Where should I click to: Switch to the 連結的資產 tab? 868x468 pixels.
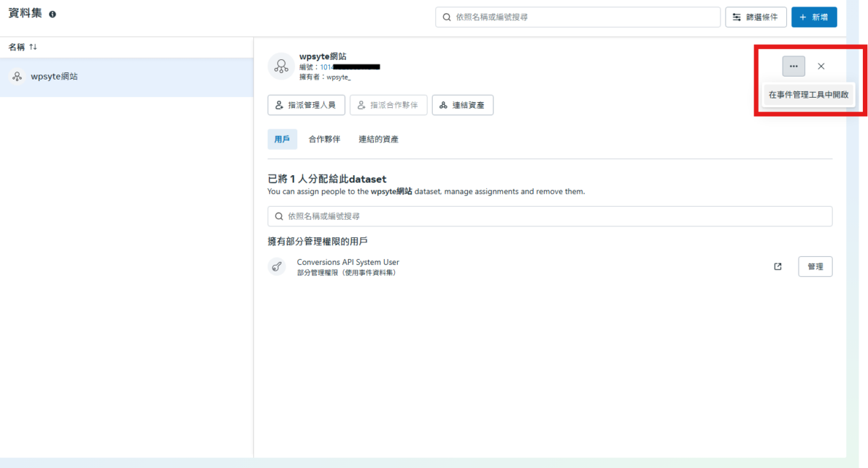click(378, 139)
